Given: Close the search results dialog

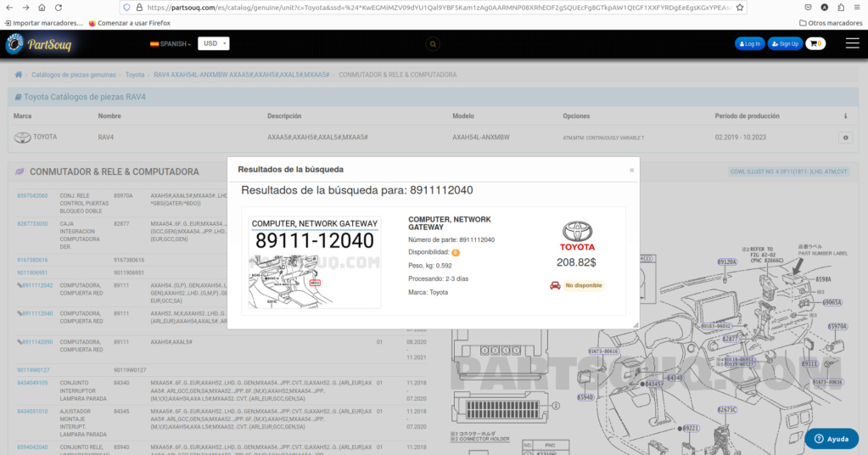Looking at the screenshot, I should (631, 170).
